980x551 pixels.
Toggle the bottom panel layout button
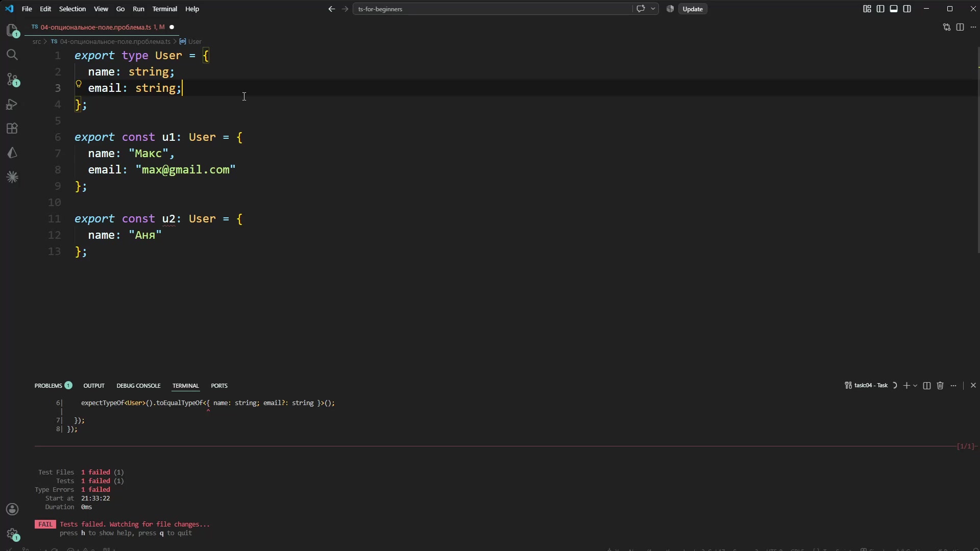click(894, 9)
